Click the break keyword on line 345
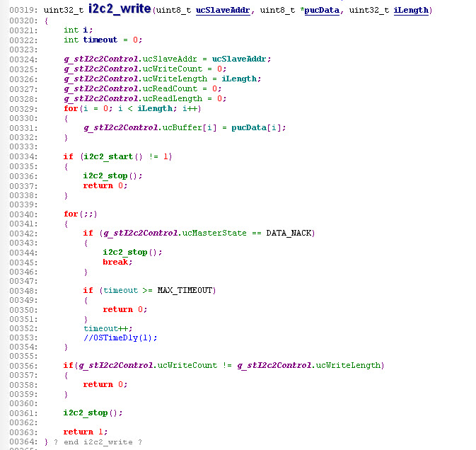Viewport: 476px width, 450px height. click(x=115, y=262)
